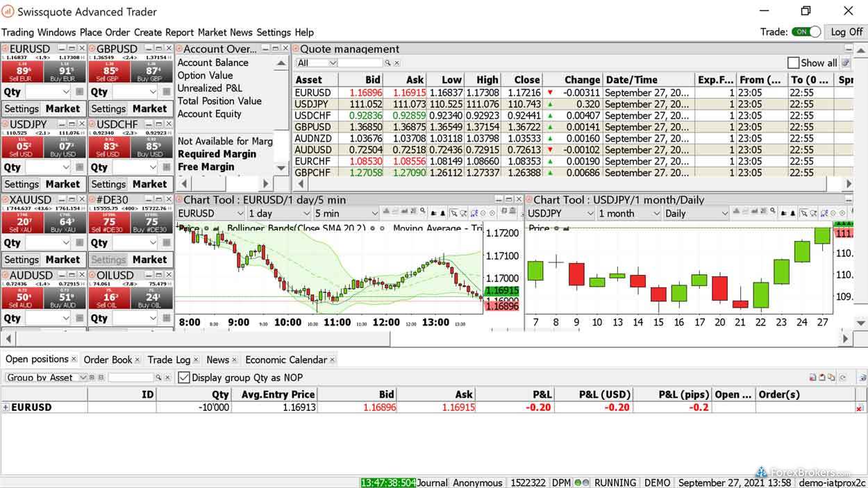Toggle the Trade ON switch
This screenshot has height=488, width=868.
(x=806, y=32)
